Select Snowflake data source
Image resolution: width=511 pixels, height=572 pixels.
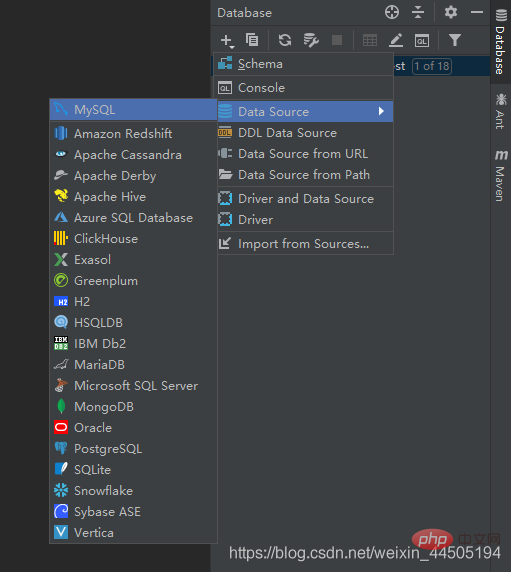133,491
